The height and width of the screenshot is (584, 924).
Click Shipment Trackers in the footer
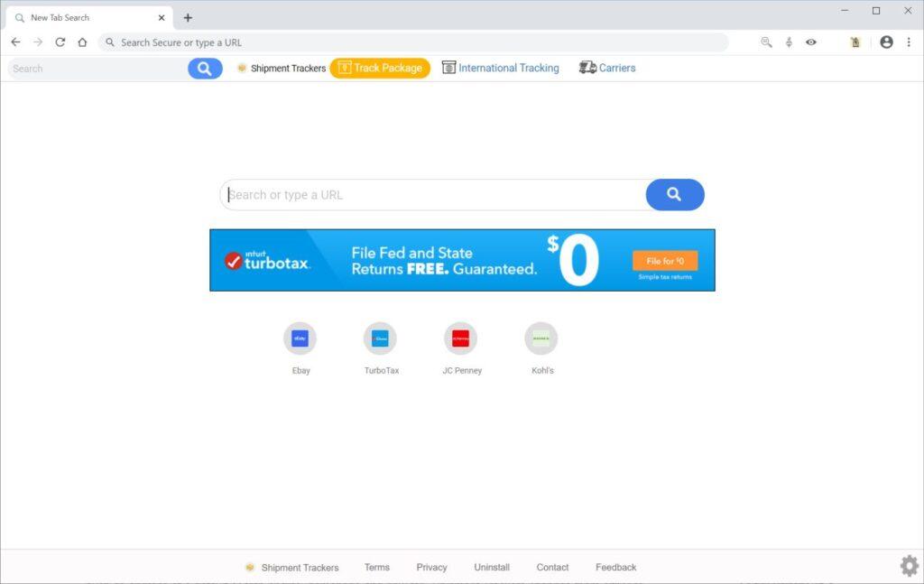(x=292, y=568)
